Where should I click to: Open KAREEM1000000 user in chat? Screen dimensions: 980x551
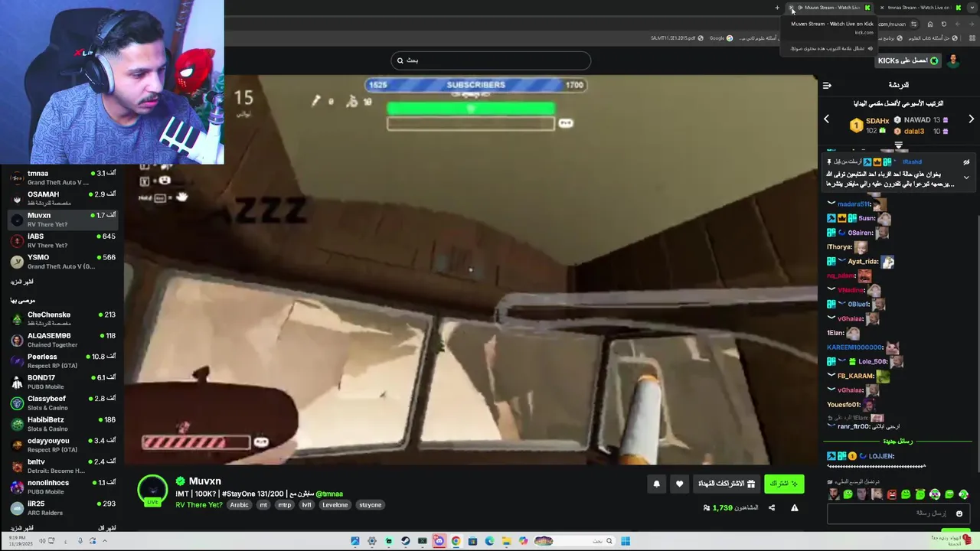(854, 347)
